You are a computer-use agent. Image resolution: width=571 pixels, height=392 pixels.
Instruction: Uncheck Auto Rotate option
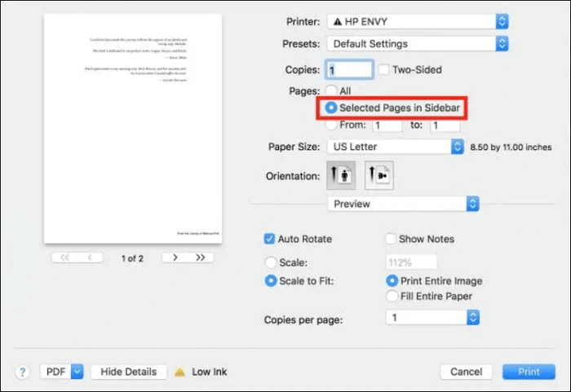point(269,239)
